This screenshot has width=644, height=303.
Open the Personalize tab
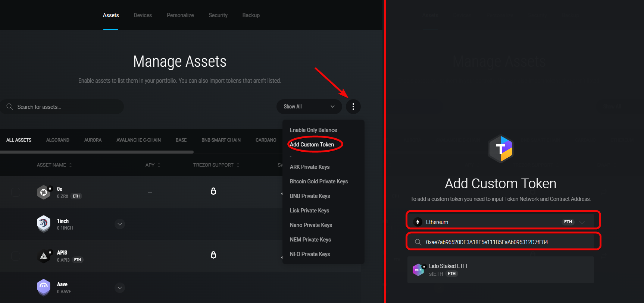click(180, 15)
